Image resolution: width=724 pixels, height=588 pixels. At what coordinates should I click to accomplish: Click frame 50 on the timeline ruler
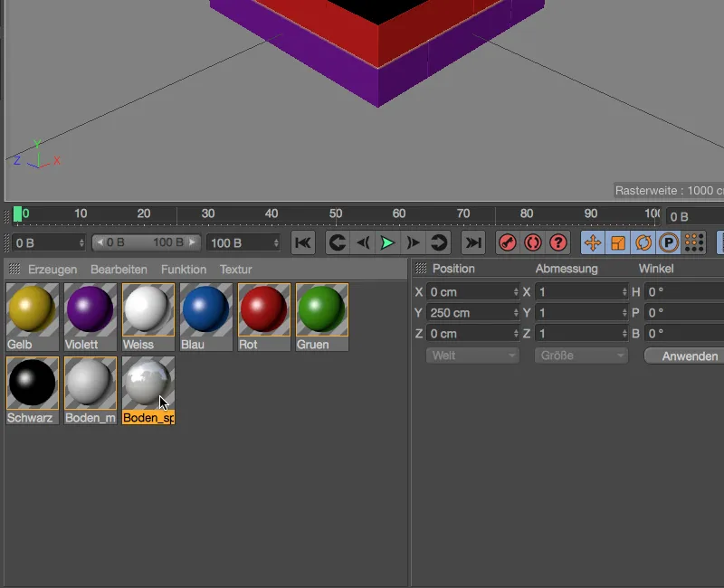click(x=336, y=214)
